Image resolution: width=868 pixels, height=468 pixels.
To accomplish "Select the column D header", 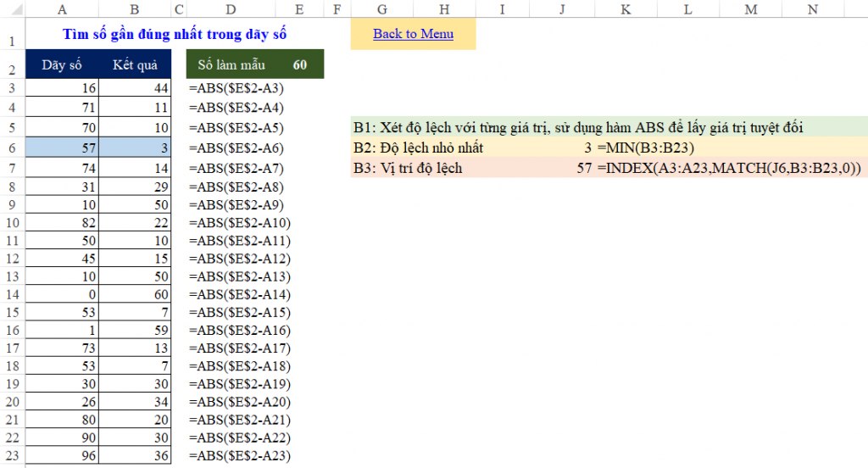I will (231, 10).
